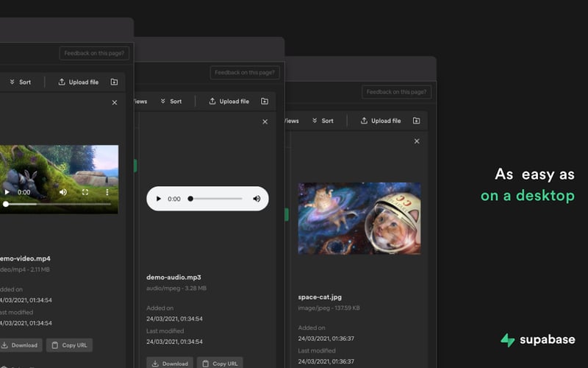Image resolution: width=588 pixels, height=368 pixels.
Task: Open Feedback on this page in audio window
Action: tap(245, 72)
